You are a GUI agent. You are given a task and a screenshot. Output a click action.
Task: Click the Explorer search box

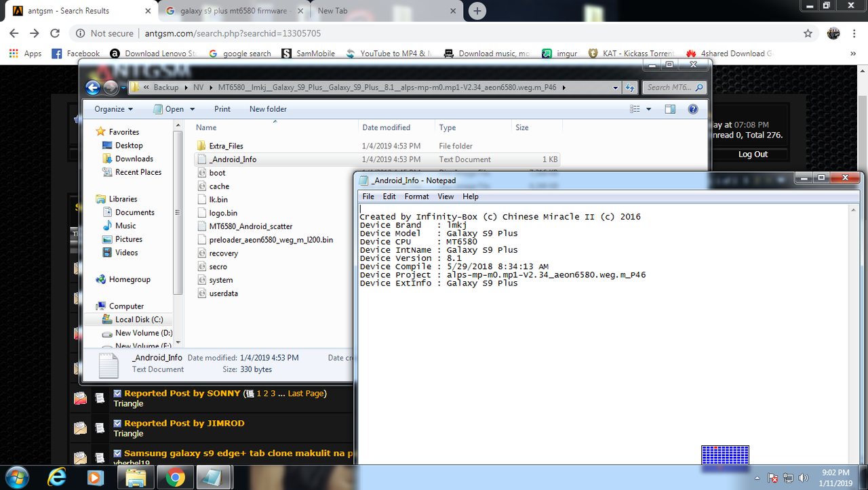pyautogui.click(x=674, y=87)
